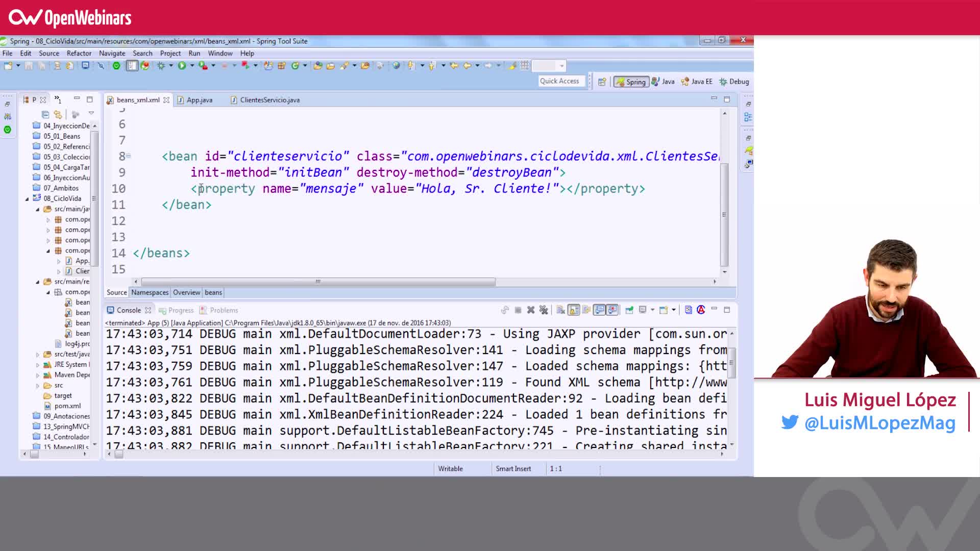Toggle Show Console on Standard Error

(611, 310)
